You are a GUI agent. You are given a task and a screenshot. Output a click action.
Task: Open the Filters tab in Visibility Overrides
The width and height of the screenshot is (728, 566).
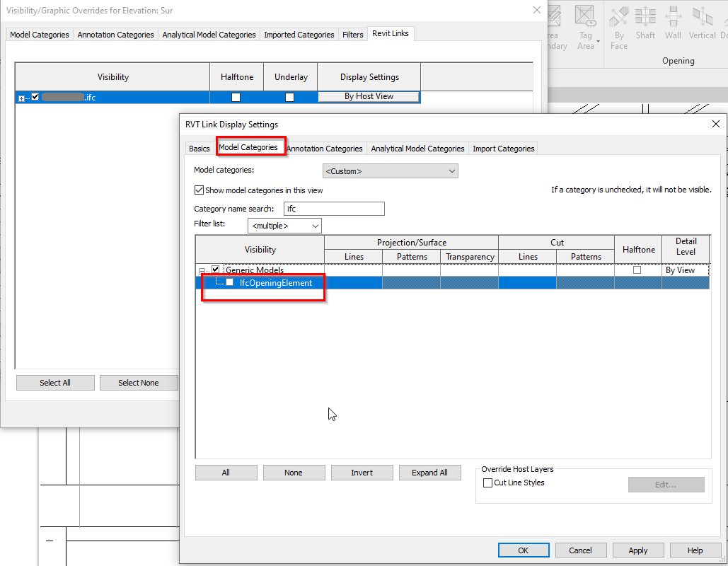pos(352,33)
